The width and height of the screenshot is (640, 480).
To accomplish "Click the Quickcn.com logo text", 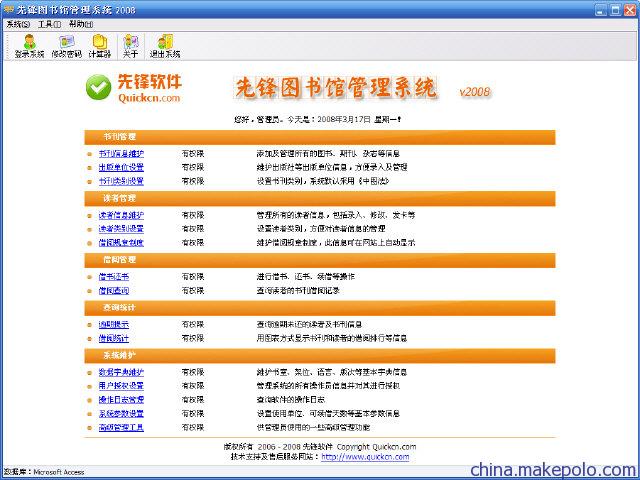I will pyautogui.click(x=149, y=98).
